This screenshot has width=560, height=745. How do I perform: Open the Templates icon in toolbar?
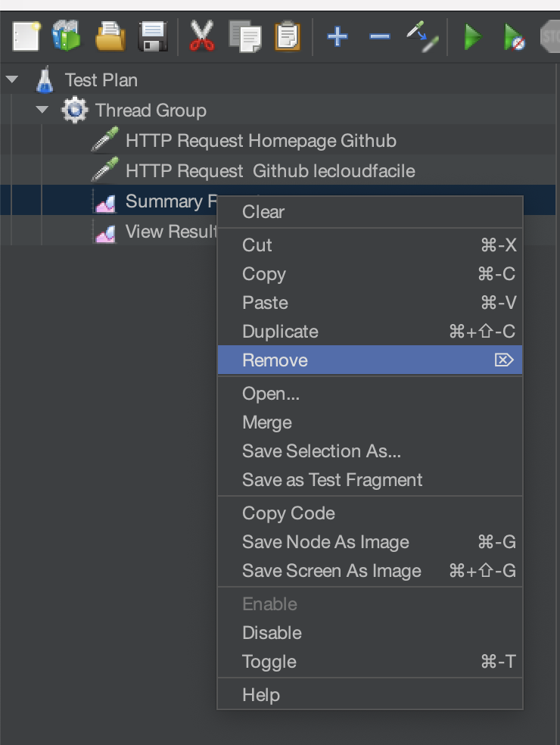pos(66,36)
